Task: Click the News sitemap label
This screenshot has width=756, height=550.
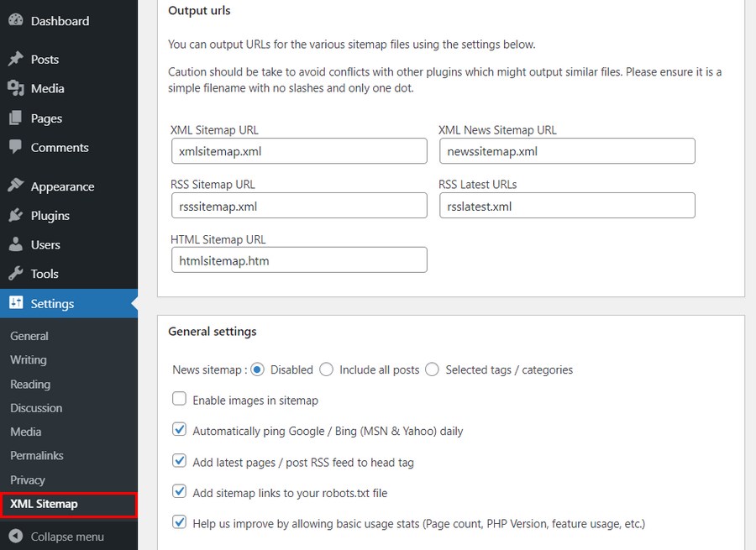Action: pyautogui.click(x=210, y=369)
